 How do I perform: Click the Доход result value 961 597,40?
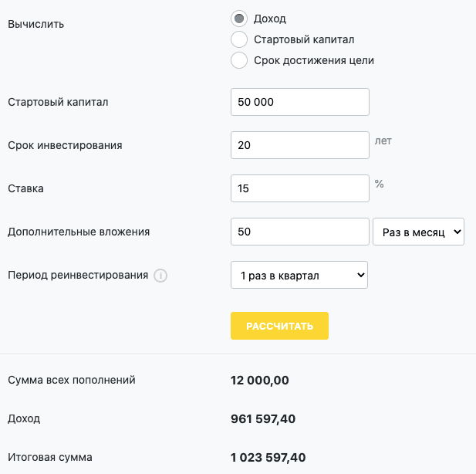point(263,419)
